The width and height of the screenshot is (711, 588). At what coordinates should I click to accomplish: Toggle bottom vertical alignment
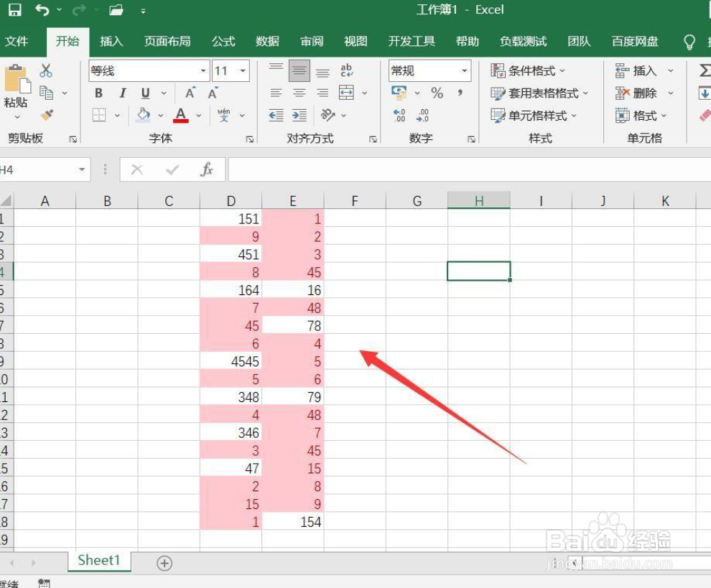point(322,73)
